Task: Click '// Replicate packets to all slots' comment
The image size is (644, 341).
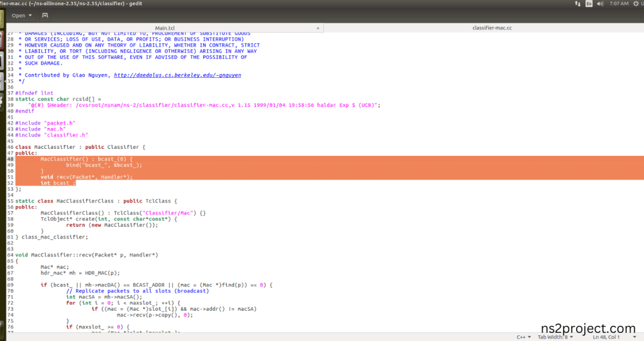Action: click(138, 291)
